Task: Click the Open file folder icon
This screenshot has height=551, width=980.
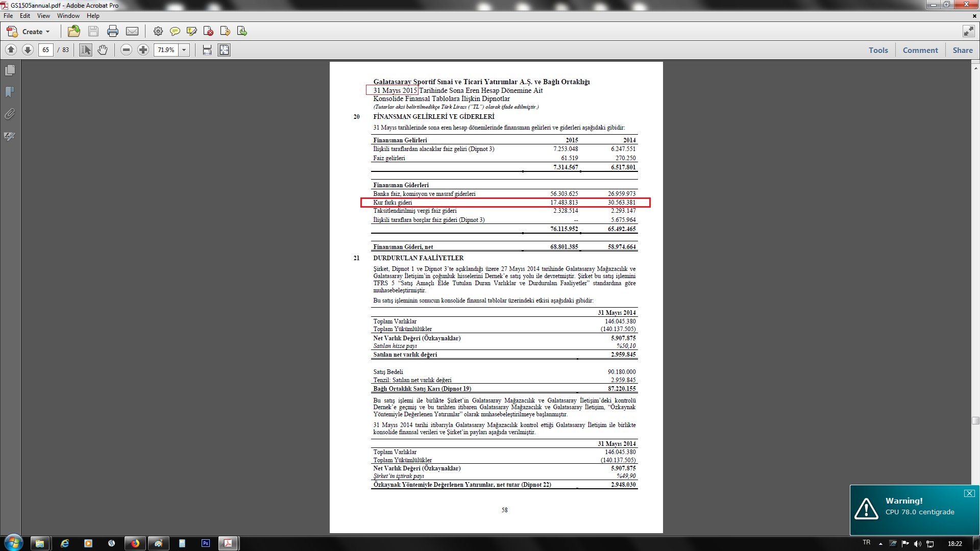Action: click(74, 32)
